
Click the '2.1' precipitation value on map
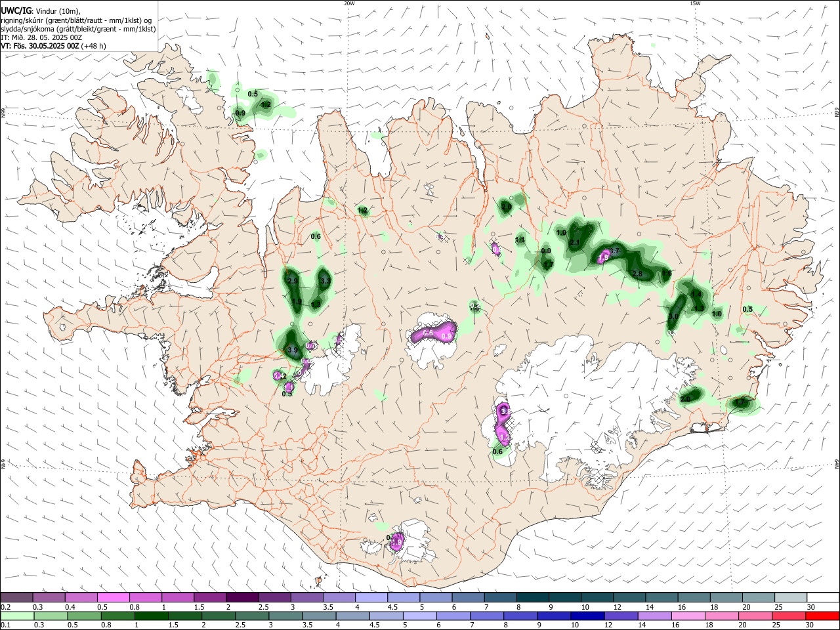(x=576, y=243)
